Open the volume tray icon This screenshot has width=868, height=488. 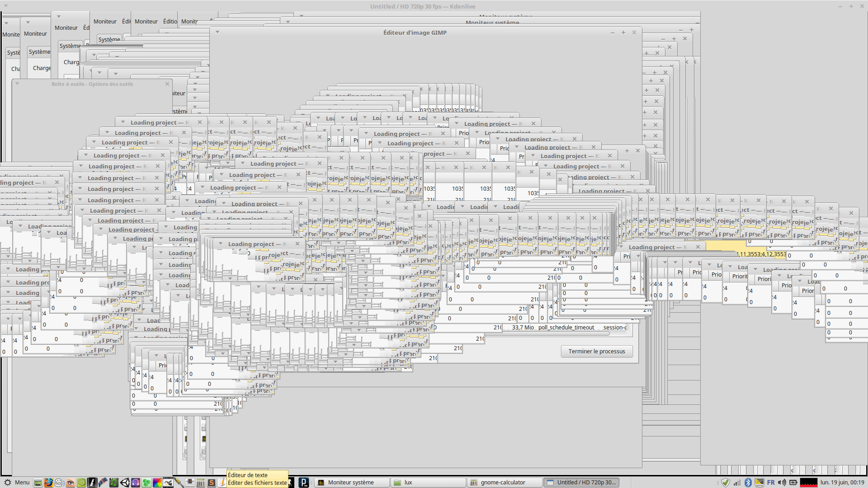click(782, 483)
